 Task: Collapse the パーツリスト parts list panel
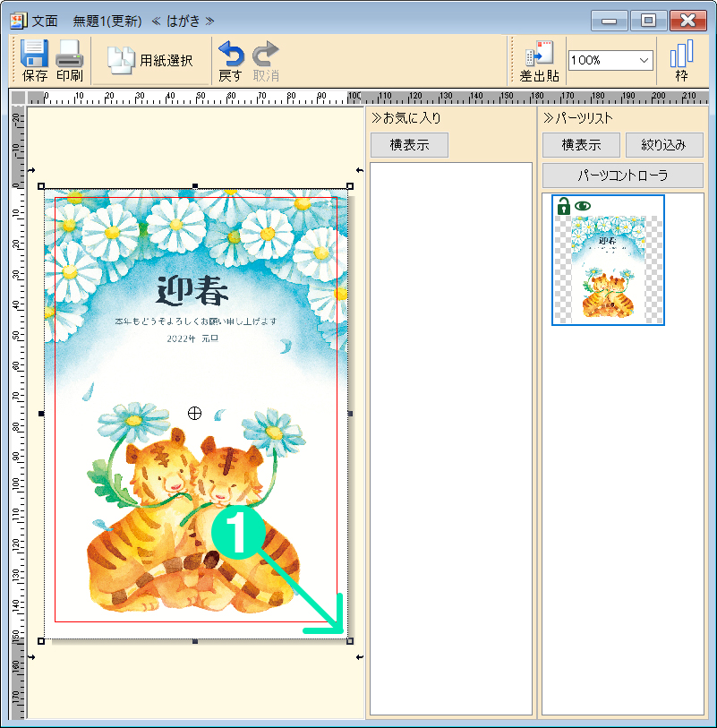(548, 118)
